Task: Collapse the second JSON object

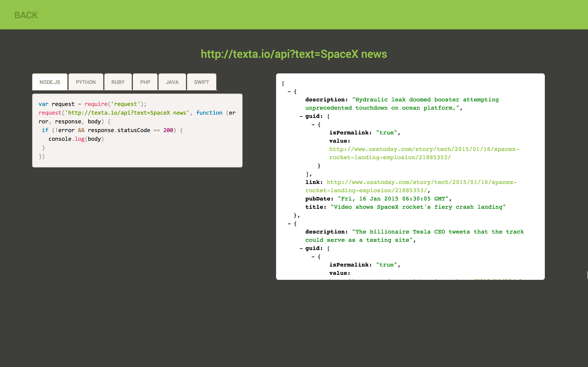Action: click(289, 224)
